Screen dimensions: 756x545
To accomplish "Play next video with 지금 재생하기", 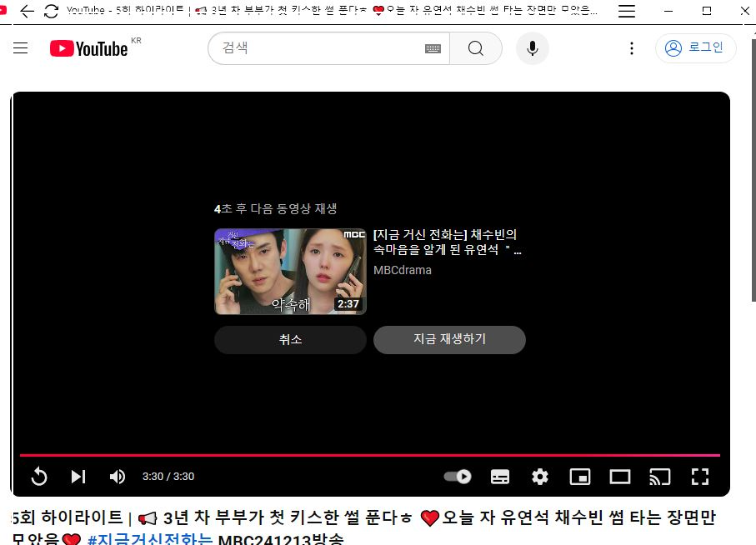I will [x=449, y=340].
